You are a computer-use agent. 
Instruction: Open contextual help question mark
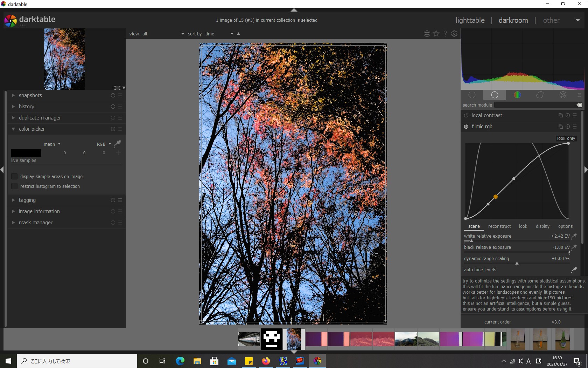click(x=445, y=34)
